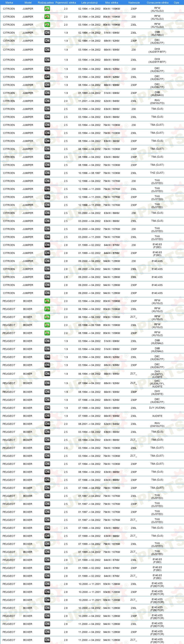The height and width of the screenshot is (644, 184).
Task: Click ON icon in Citroen 01.1999 D9B 230P row
Action: pyautogui.click(x=47, y=93)
